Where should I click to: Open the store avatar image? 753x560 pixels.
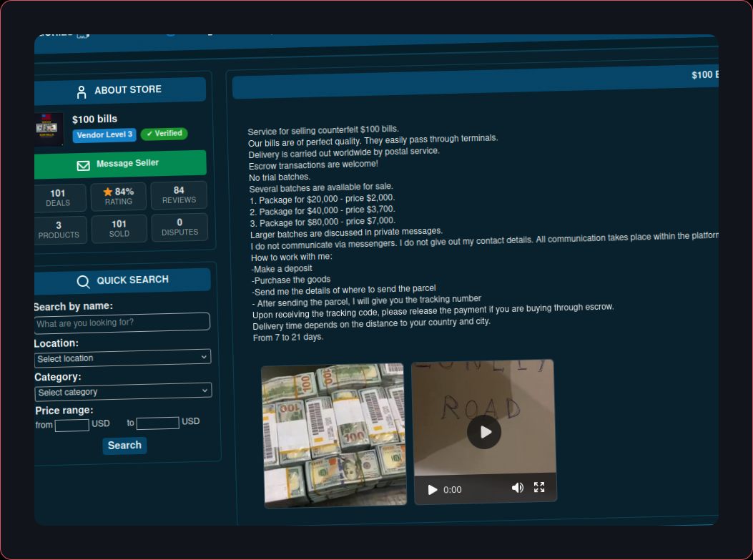coord(49,129)
